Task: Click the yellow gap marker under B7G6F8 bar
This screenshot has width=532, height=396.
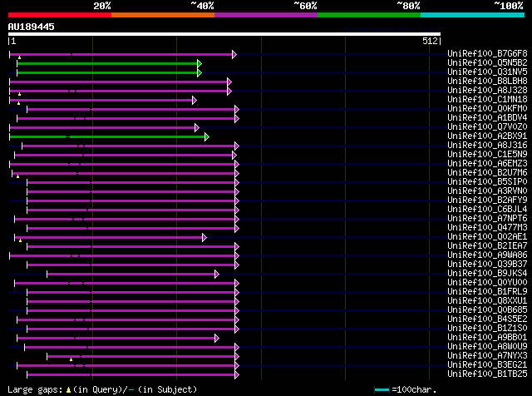Action: 19,57
